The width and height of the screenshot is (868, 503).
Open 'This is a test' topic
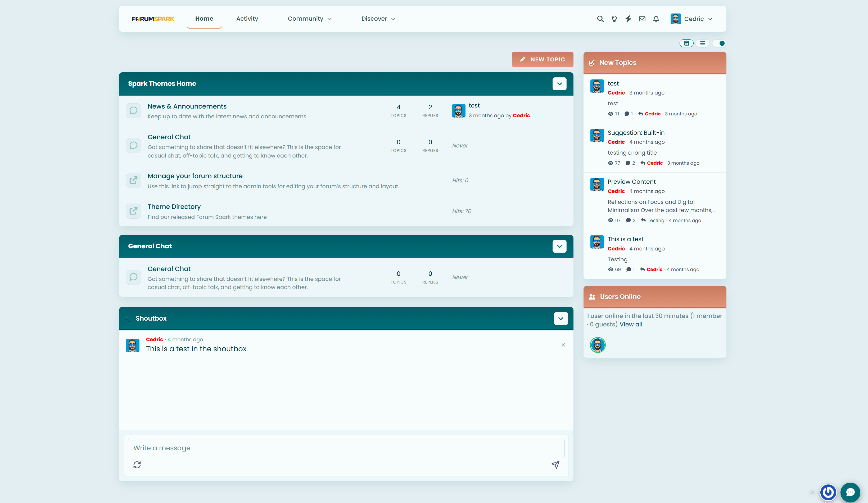click(x=626, y=239)
